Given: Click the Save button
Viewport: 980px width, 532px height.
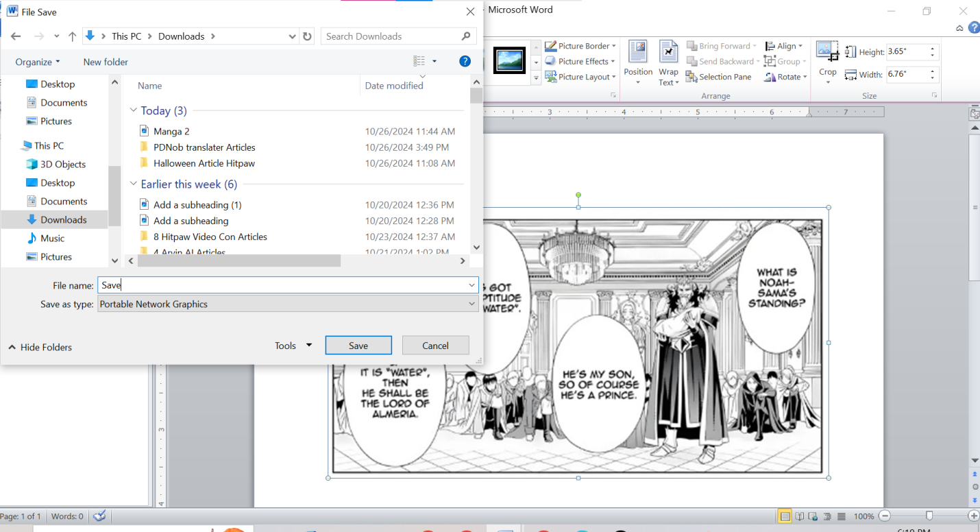Looking at the screenshot, I should [x=358, y=345].
